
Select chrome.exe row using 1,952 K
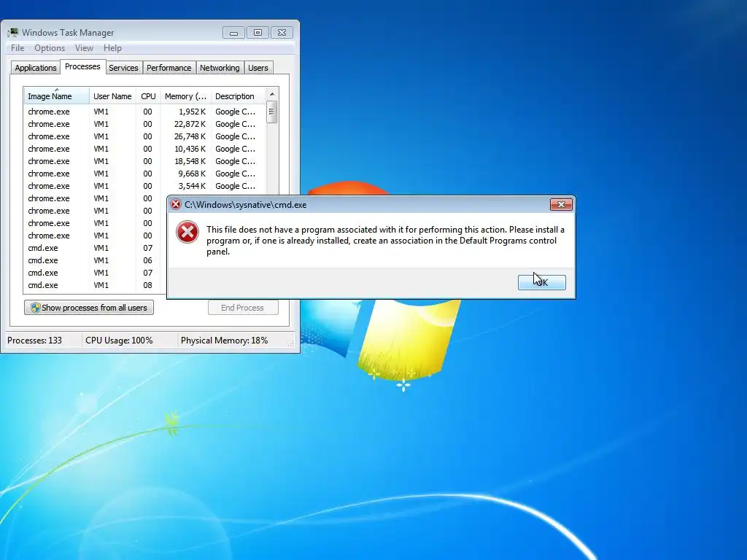click(x=144, y=112)
